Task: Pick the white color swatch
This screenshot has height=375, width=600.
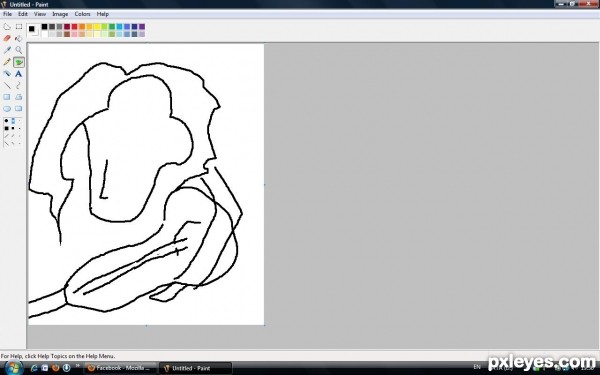Action: 44,34
